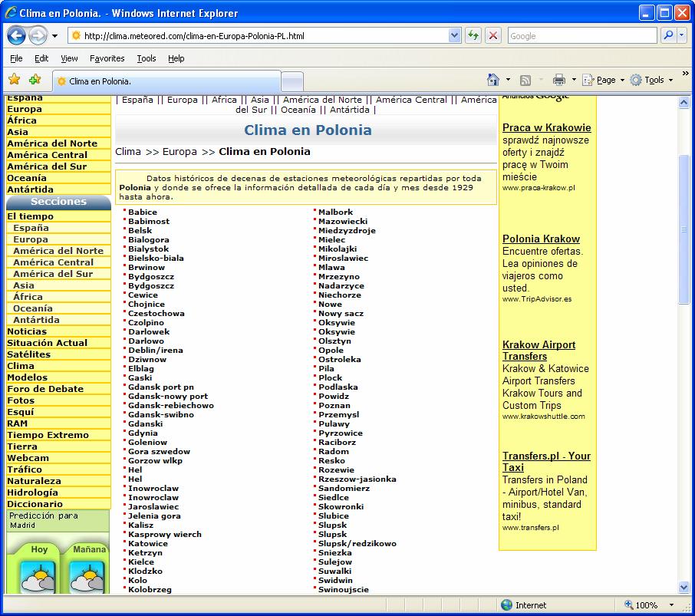Open the Help menu
This screenshot has width=695, height=616.
[176, 58]
